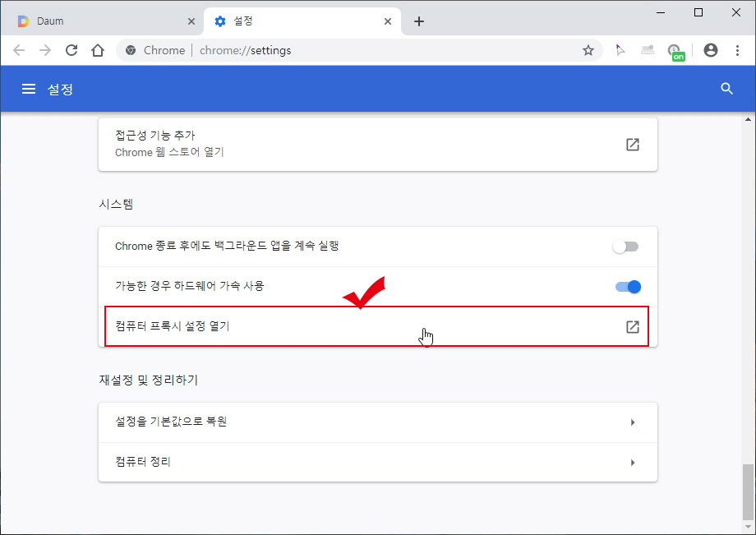The image size is (756, 535).
Task: Maximize the Chrome window
Action: tap(698, 12)
